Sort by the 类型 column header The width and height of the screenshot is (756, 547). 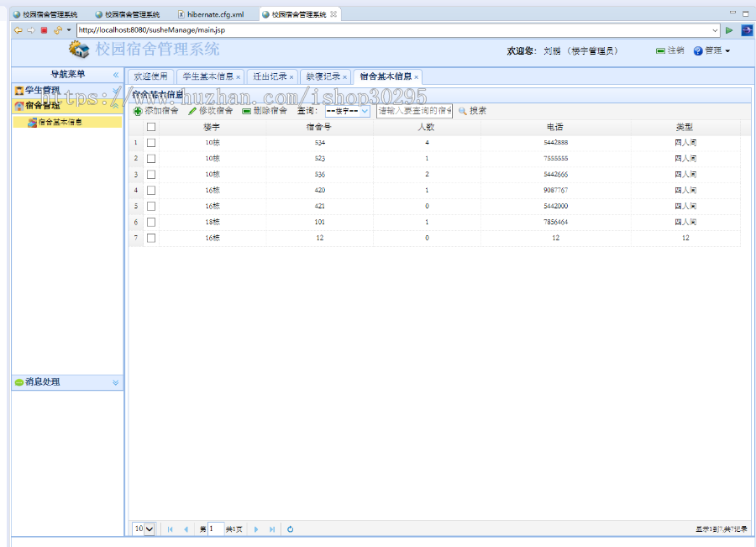point(685,128)
